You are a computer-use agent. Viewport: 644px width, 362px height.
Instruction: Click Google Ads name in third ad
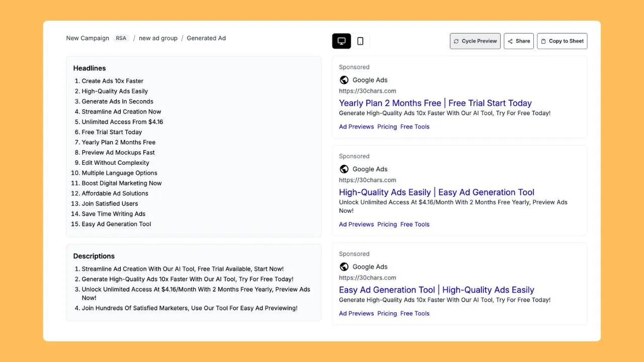[370, 266]
